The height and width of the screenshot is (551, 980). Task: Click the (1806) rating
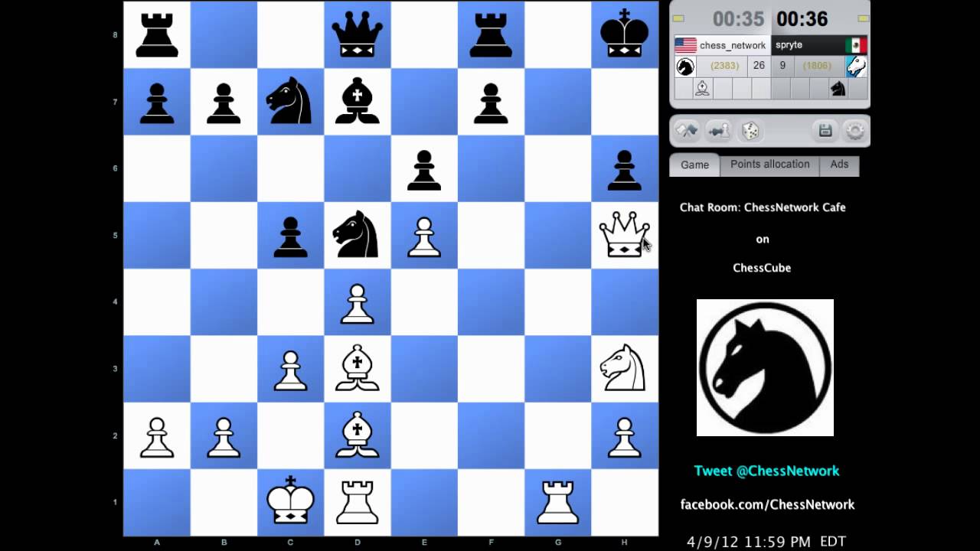(x=817, y=66)
